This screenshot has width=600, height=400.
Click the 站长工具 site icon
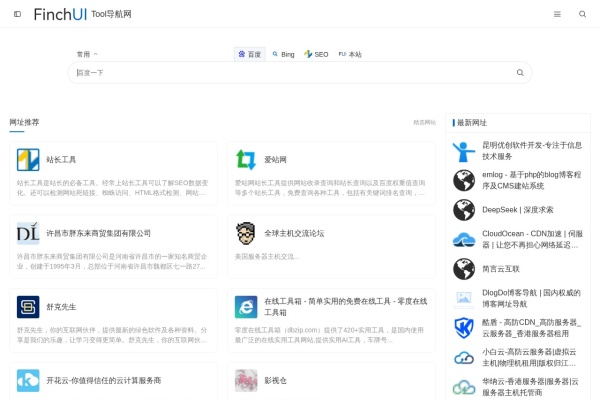click(x=28, y=160)
